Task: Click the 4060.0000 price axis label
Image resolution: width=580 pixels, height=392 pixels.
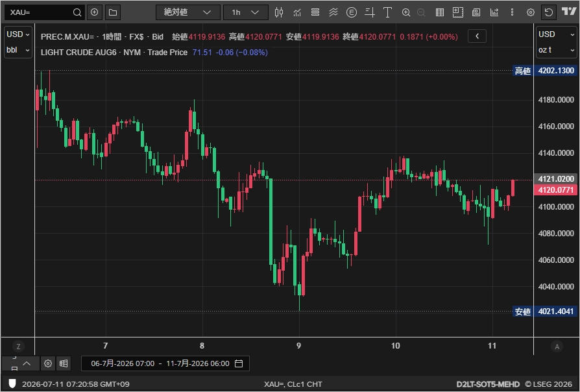Action: tap(555, 260)
